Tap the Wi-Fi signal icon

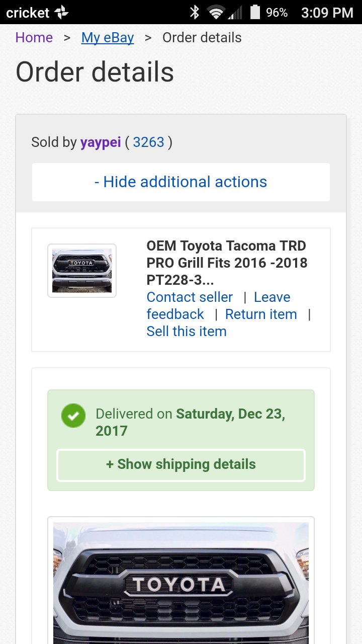click(216, 13)
